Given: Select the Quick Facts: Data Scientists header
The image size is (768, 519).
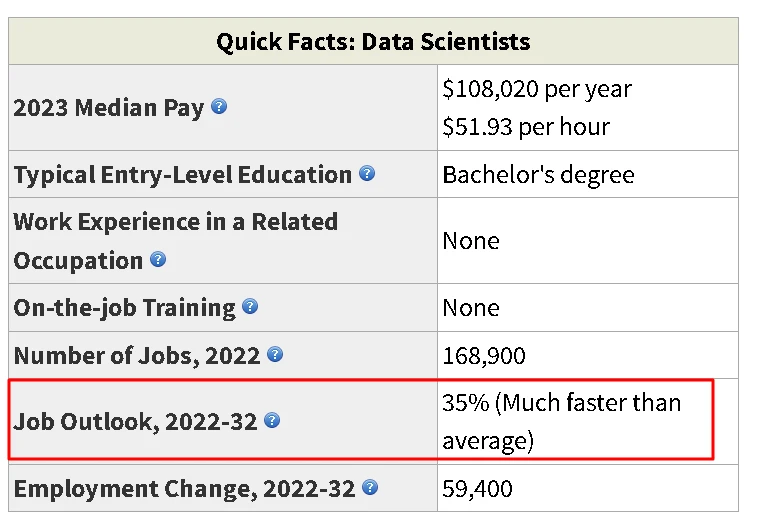Looking at the screenshot, I should point(373,42).
